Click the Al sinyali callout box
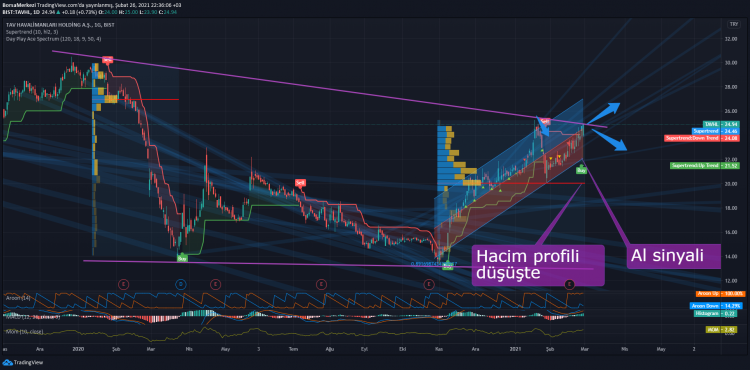750x370 pixels. 673,256
